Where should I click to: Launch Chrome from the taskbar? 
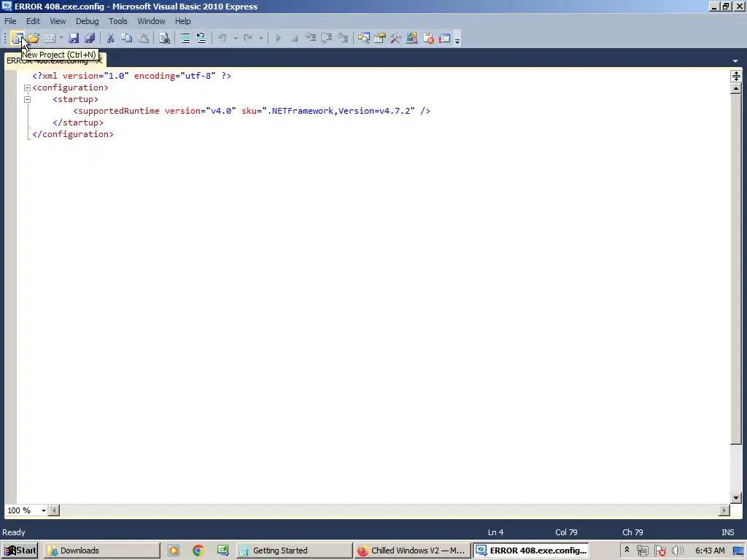pyautogui.click(x=198, y=551)
